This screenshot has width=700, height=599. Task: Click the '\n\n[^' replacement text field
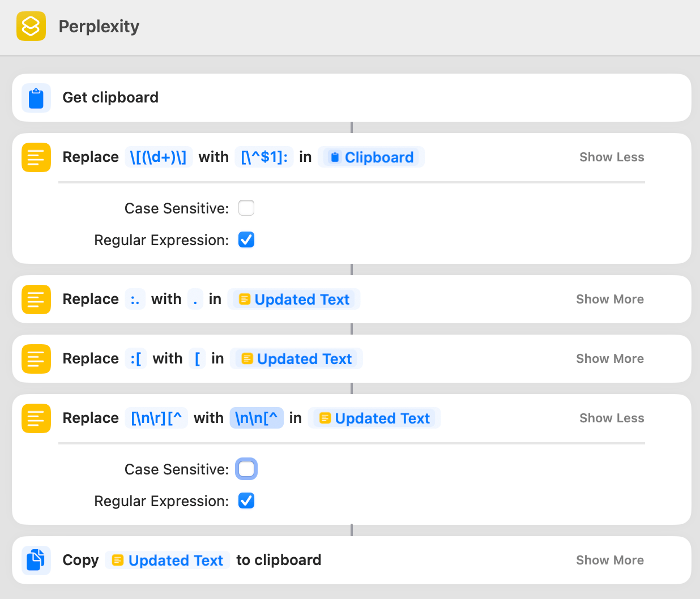(x=256, y=418)
